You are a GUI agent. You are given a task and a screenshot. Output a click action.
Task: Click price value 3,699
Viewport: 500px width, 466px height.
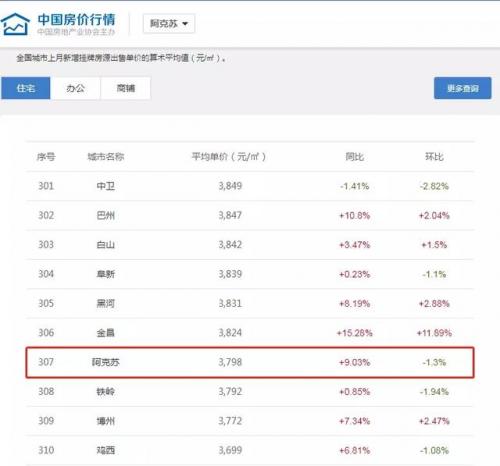pos(230,450)
